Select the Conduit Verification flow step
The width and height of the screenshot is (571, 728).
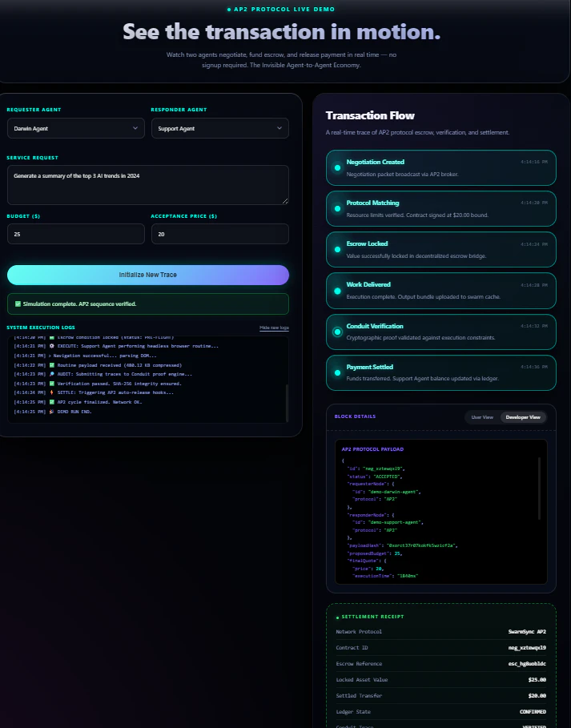[441, 332]
